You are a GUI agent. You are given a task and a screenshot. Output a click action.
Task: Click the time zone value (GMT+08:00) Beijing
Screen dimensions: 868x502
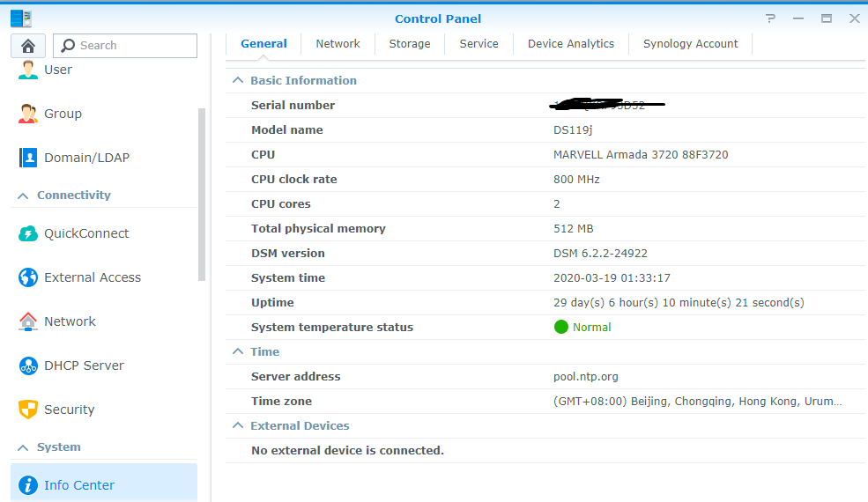pos(698,402)
